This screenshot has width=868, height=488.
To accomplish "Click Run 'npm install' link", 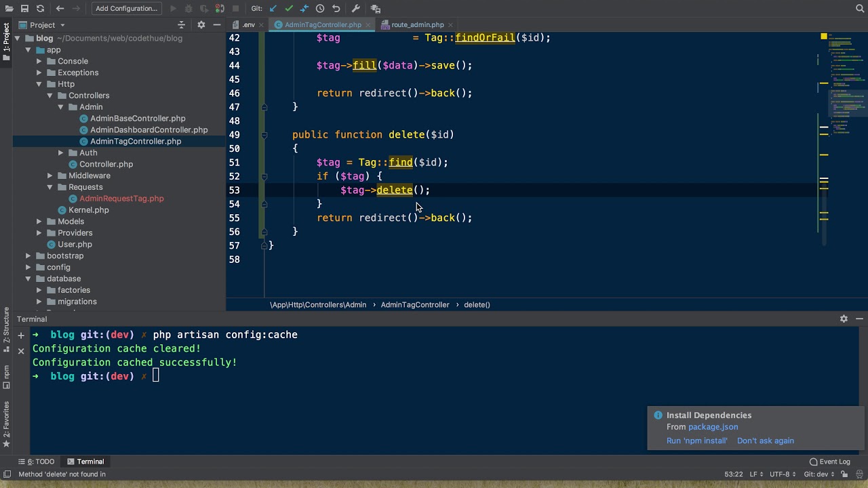I will (x=696, y=441).
